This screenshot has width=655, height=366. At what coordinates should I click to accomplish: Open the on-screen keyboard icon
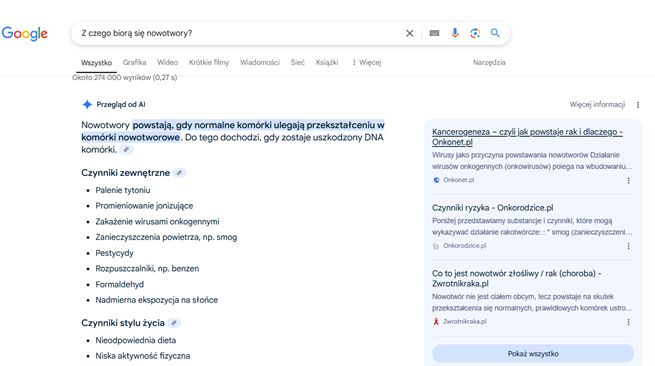(434, 33)
